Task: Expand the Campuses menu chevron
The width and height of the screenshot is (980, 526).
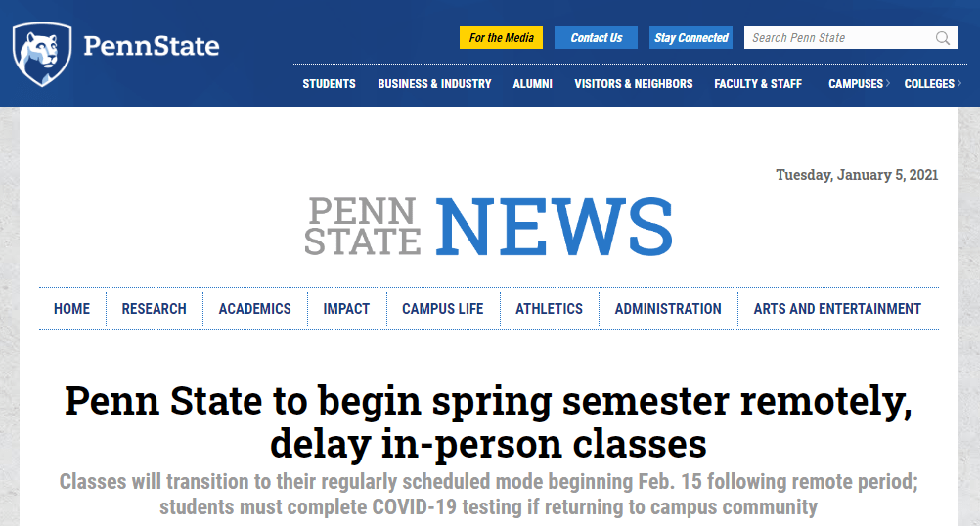Action: point(887,84)
